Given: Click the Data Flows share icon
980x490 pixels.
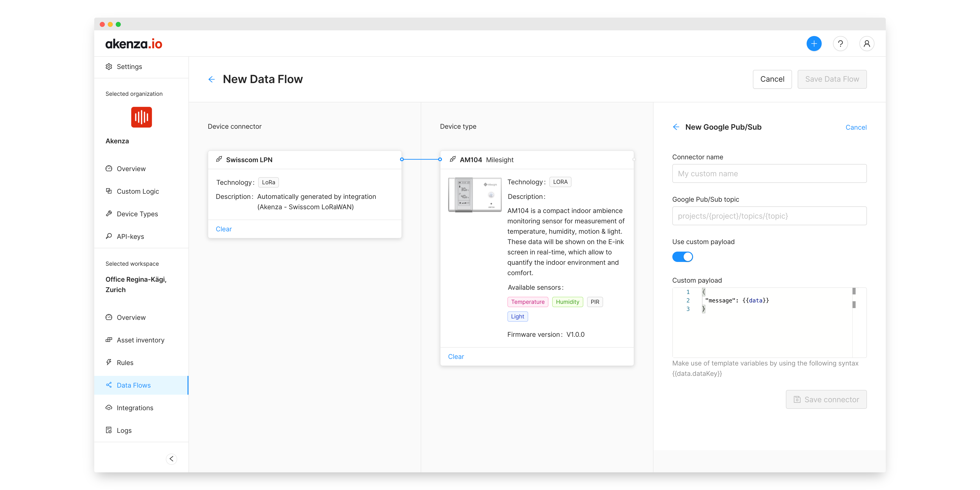Looking at the screenshot, I should (109, 385).
